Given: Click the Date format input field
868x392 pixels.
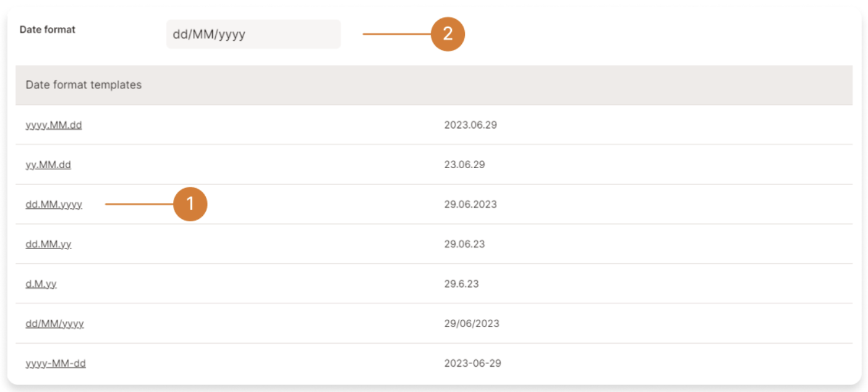Looking at the screenshot, I should click(253, 34).
